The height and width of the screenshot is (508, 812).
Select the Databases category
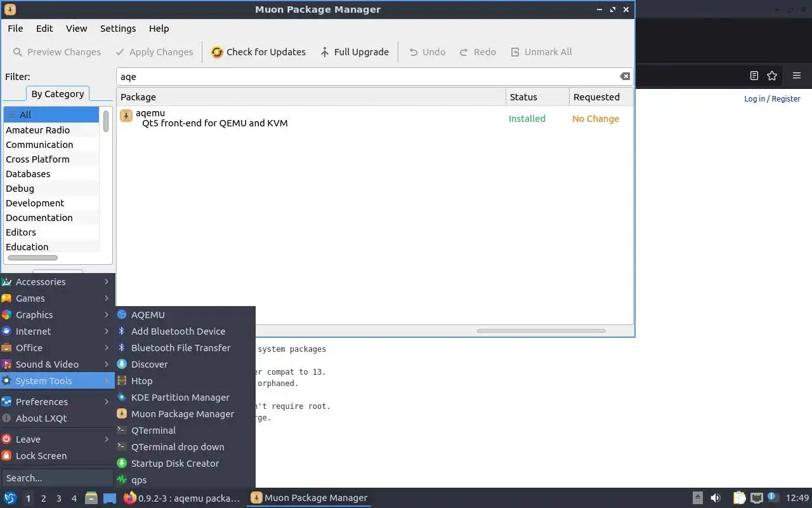(x=51, y=174)
